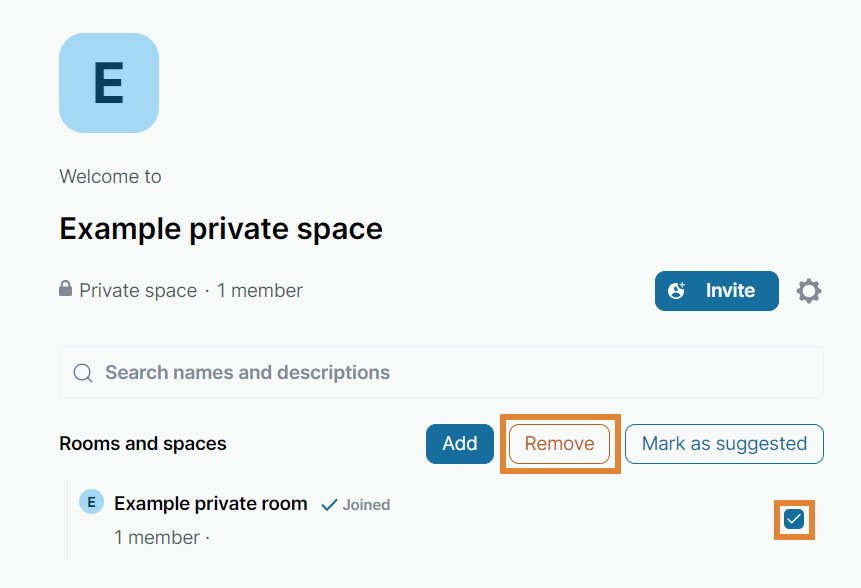Click the magnifier icon in search bar
The image size is (861, 588).
point(83,373)
